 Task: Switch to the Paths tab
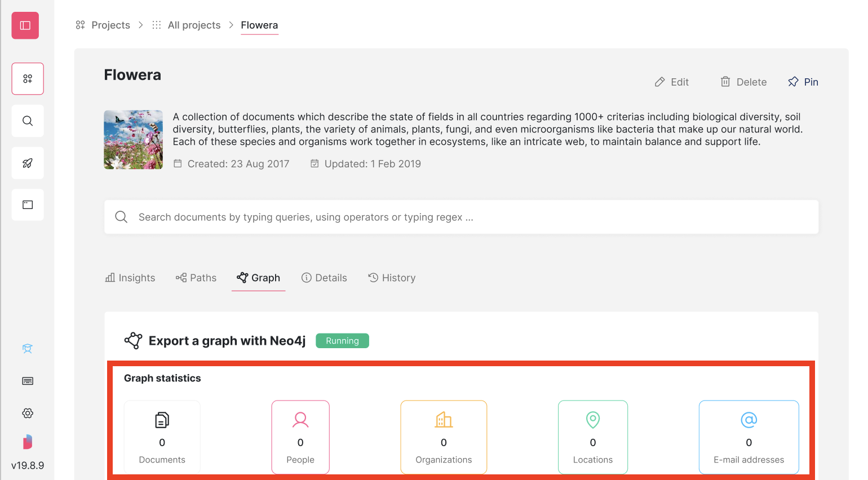pos(196,278)
